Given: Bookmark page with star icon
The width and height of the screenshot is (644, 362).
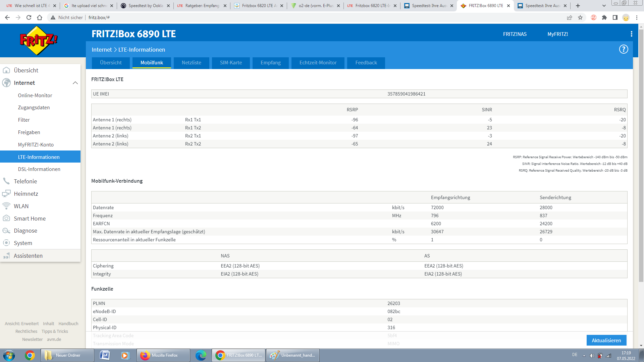Looking at the screenshot, I should tap(580, 17).
